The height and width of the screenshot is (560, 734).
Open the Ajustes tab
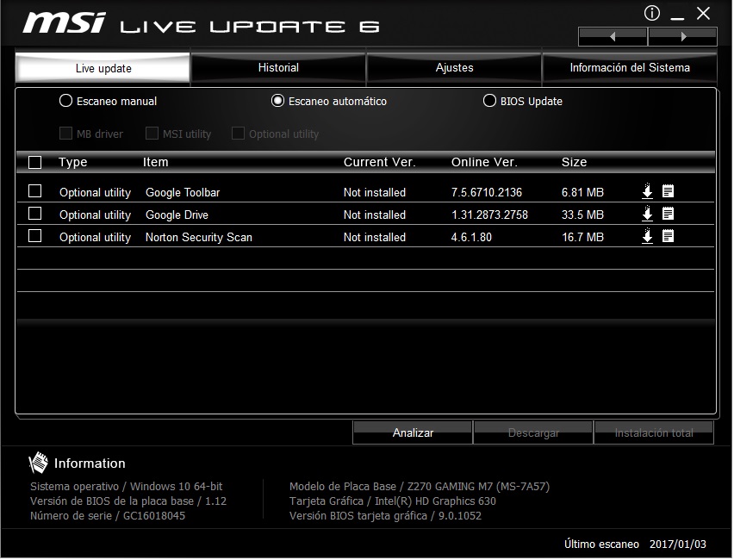pos(454,68)
